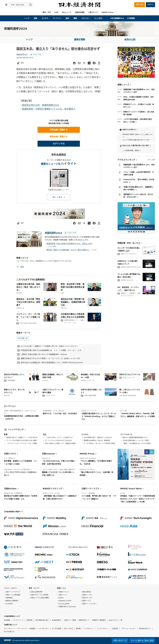The height and width of the screenshot is (644, 159).
Task: Open 国民民主党の公約 衆議院選挙2024 related link
Action: [40, 105]
